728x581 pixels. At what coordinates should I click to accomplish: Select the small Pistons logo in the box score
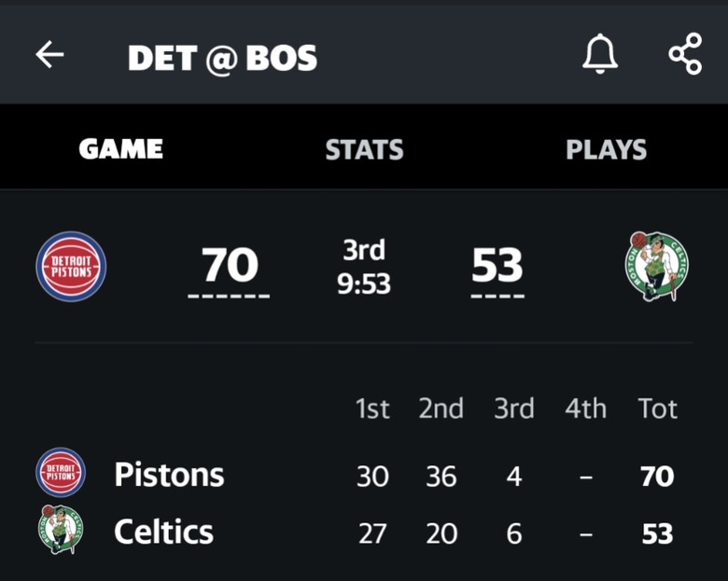pos(61,473)
